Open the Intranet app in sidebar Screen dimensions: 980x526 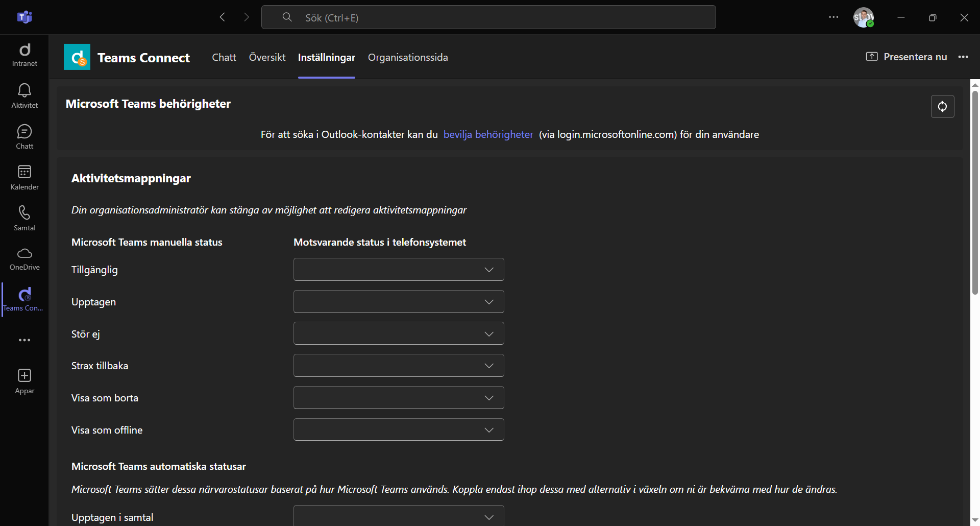coord(24,55)
